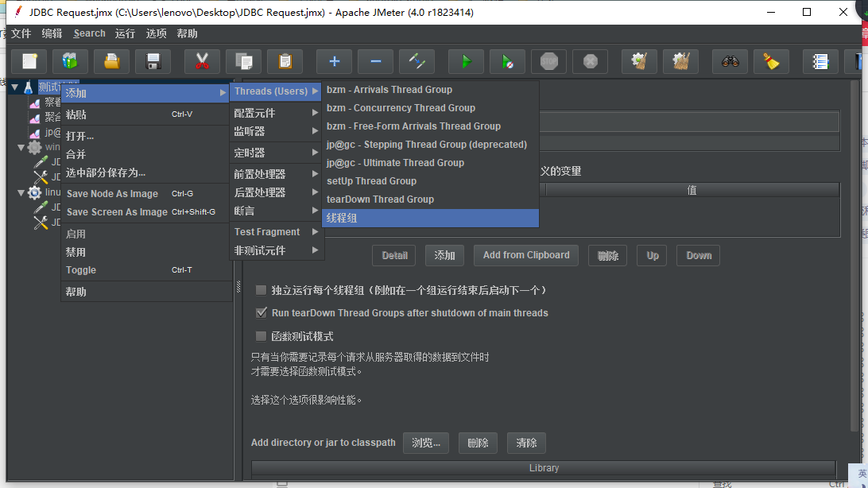The image size is (868, 488).
Task: Click the Paste clipboard icon
Action: pyautogui.click(x=285, y=61)
